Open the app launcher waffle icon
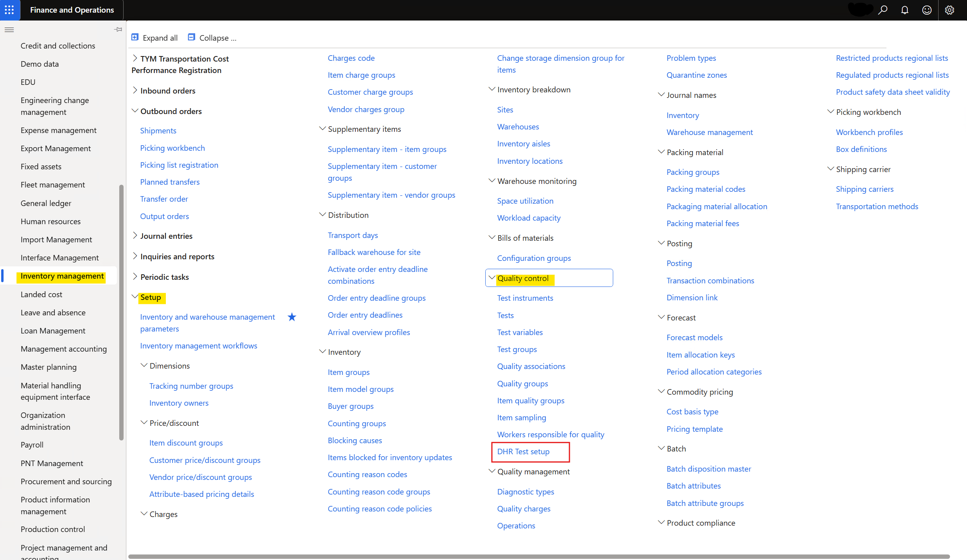Viewport: 967px width, 560px height. [9, 10]
